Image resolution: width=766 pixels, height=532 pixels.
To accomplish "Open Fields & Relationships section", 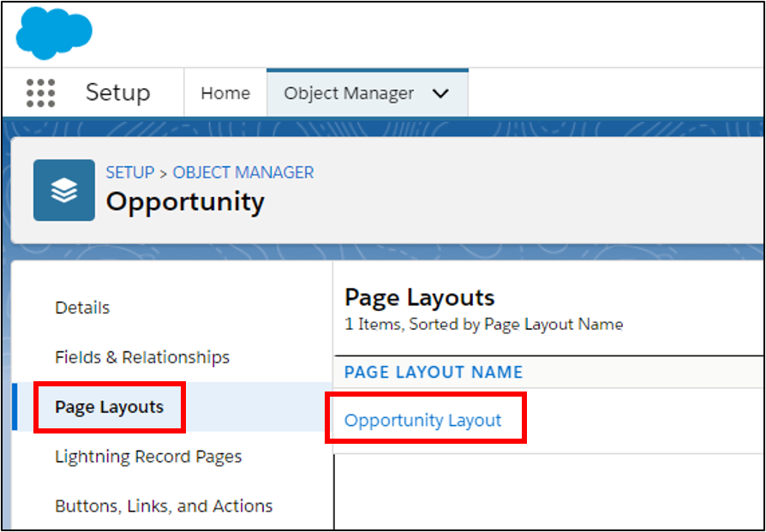I will (x=143, y=357).
